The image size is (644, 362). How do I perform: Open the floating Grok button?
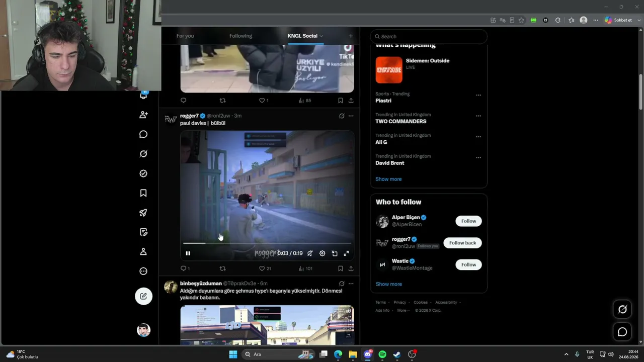(622, 309)
